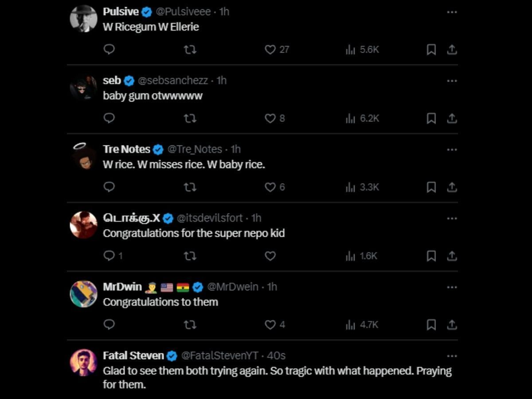
Task: Click the share icon on MrDwin's tweet
Action: (452, 325)
